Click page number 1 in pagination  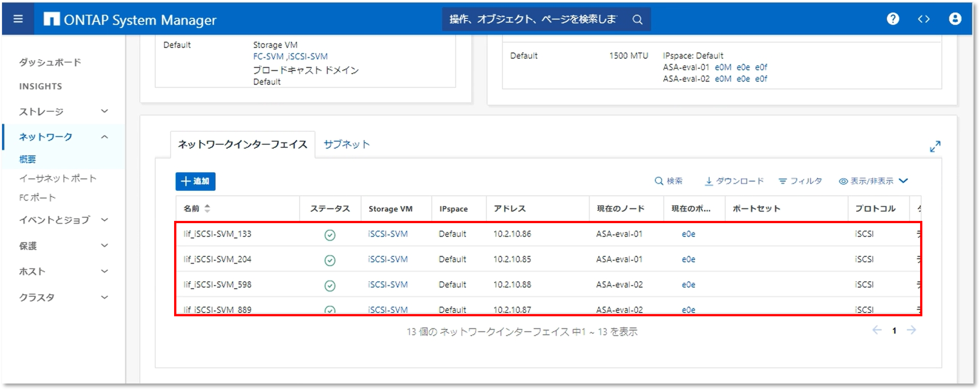tap(894, 331)
